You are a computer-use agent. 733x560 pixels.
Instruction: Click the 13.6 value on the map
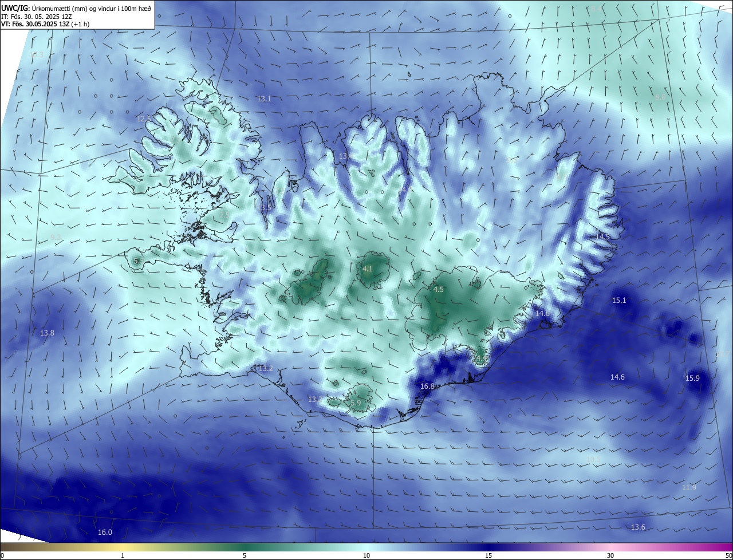click(638, 527)
